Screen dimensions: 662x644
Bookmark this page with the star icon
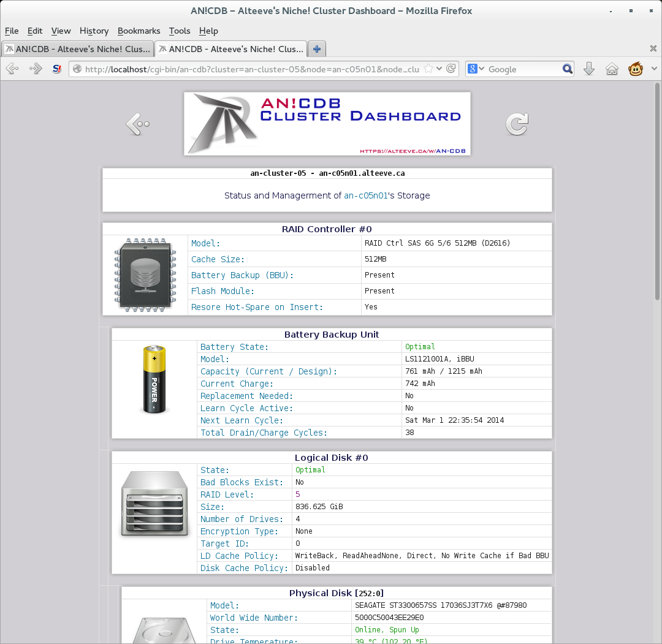coord(428,69)
